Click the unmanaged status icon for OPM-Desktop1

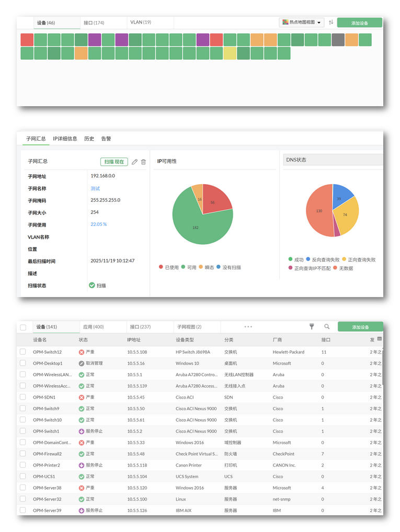pos(82,364)
